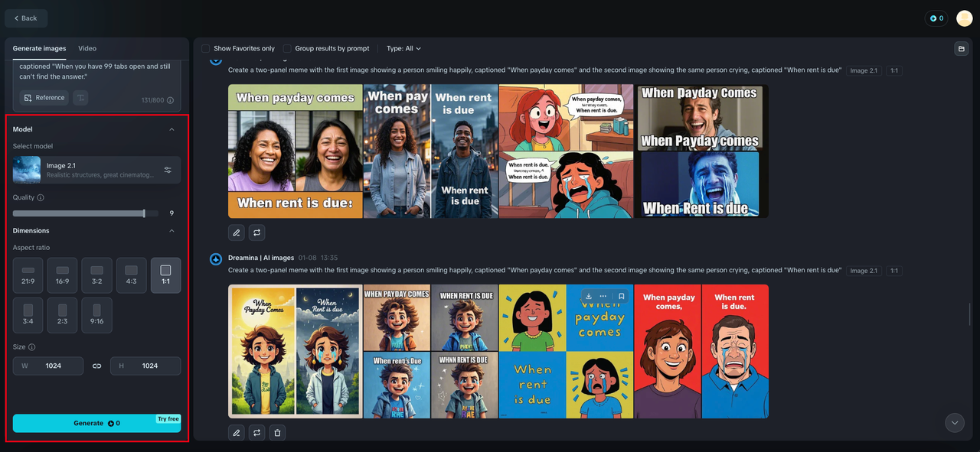The image size is (980, 452).
Task: Select the 4:3 aspect ratio
Action: [x=131, y=276]
